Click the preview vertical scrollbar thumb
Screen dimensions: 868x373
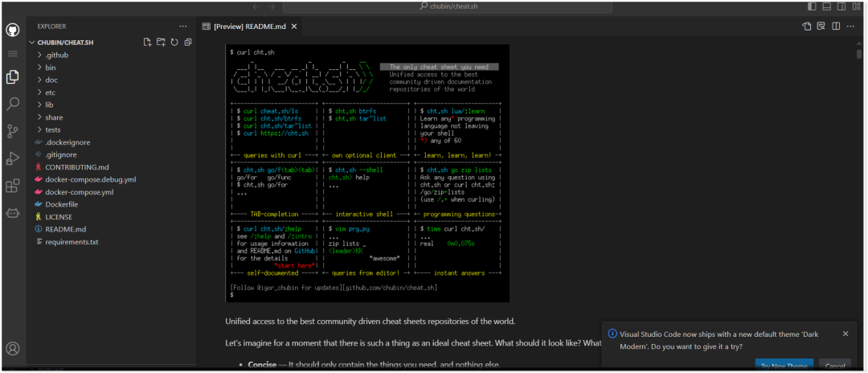click(x=858, y=54)
